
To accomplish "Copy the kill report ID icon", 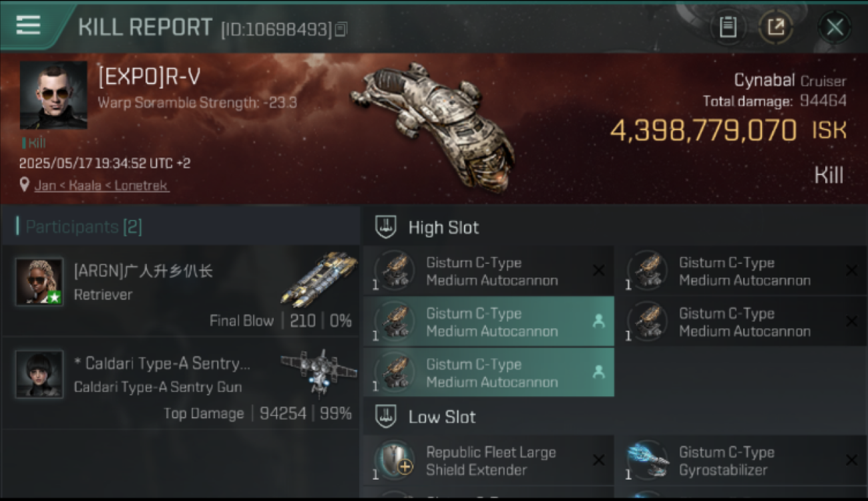I will (341, 29).
